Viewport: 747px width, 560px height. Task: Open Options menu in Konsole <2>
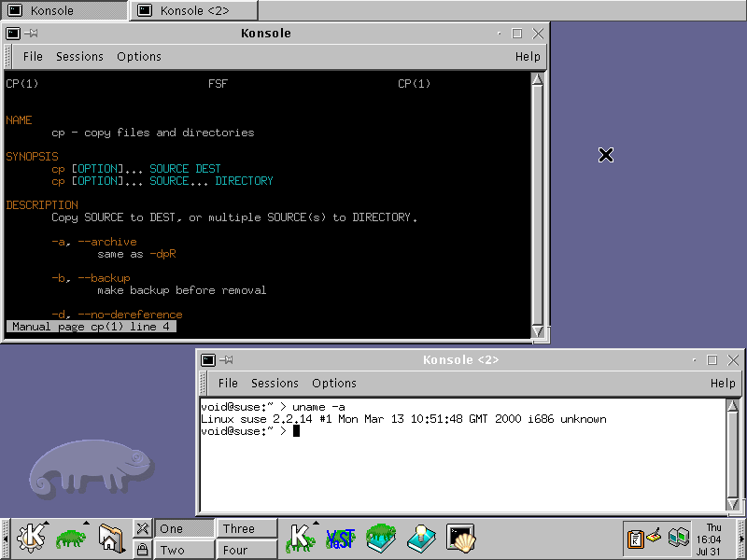[x=334, y=383]
